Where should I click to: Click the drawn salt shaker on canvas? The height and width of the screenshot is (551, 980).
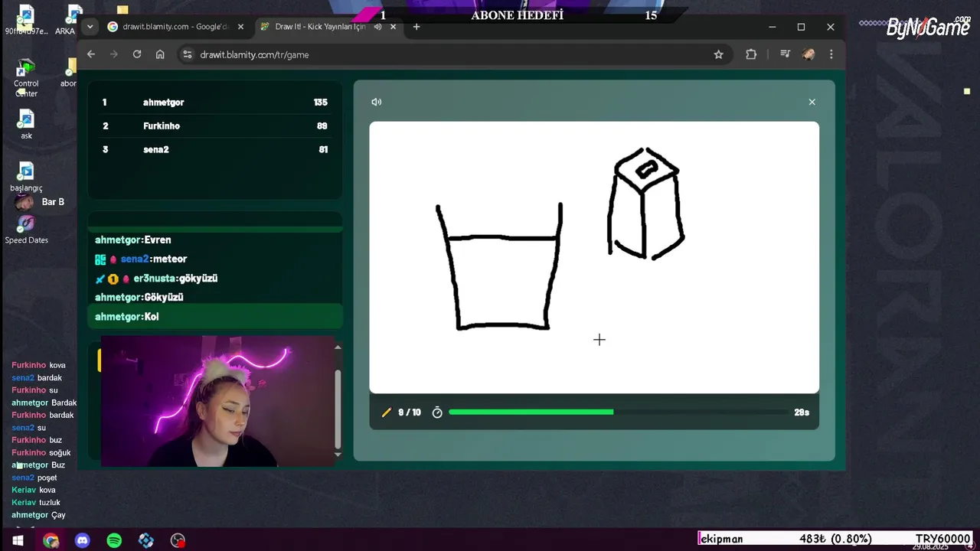point(645,204)
